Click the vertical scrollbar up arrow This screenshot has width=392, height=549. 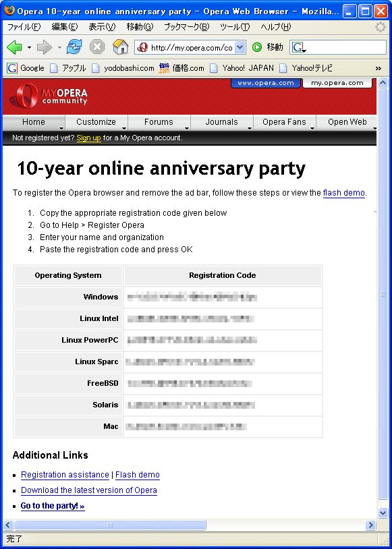click(x=383, y=83)
